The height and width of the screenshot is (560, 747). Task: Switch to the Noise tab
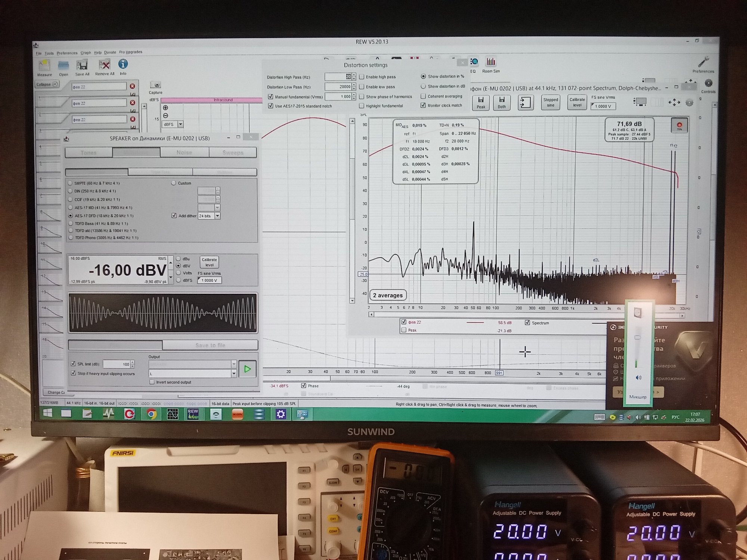[184, 152]
